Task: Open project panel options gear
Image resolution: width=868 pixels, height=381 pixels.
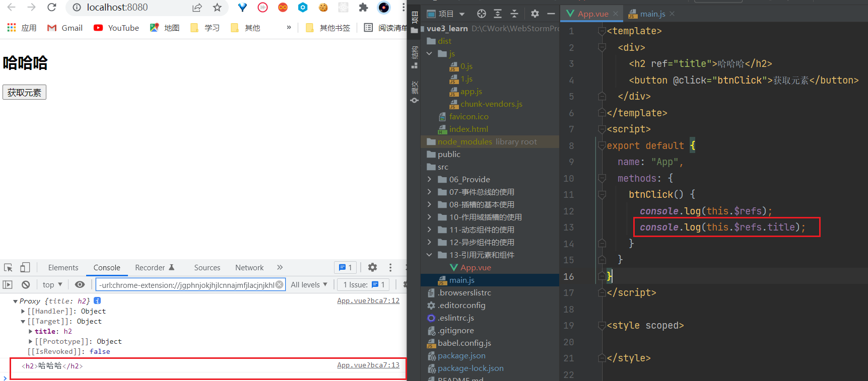Action: click(x=535, y=14)
